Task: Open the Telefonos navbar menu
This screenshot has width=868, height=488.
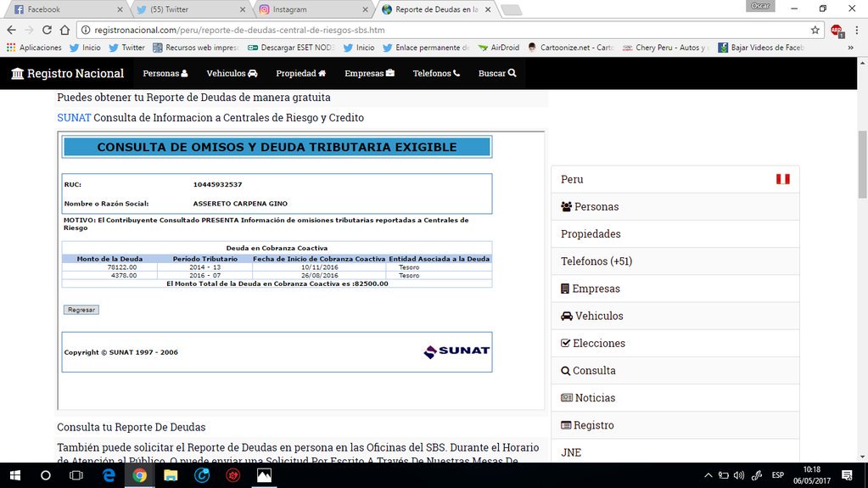Action: 436,73
